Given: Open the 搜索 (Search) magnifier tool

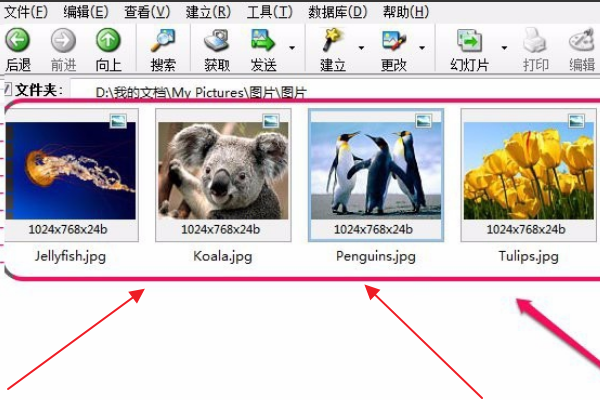Looking at the screenshot, I should (x=163, y=41).
